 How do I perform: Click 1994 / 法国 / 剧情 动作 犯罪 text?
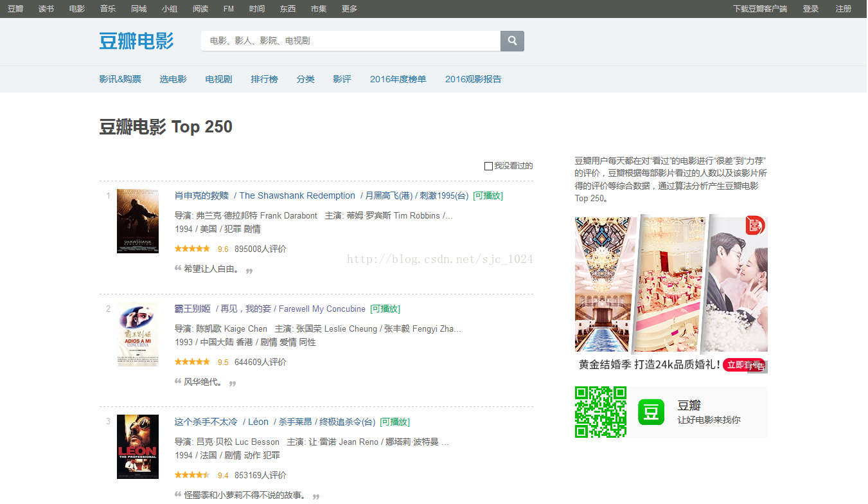[x=227, y=455]
